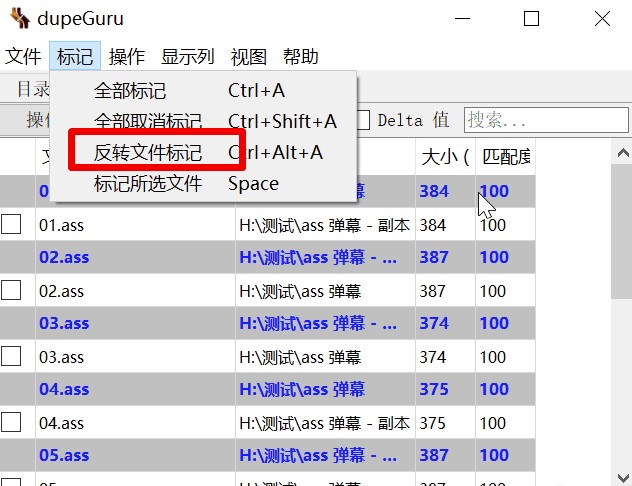Click the scrollbar down arrow
Viewport: 632px width, 486px height.
(x=623, y=478)
